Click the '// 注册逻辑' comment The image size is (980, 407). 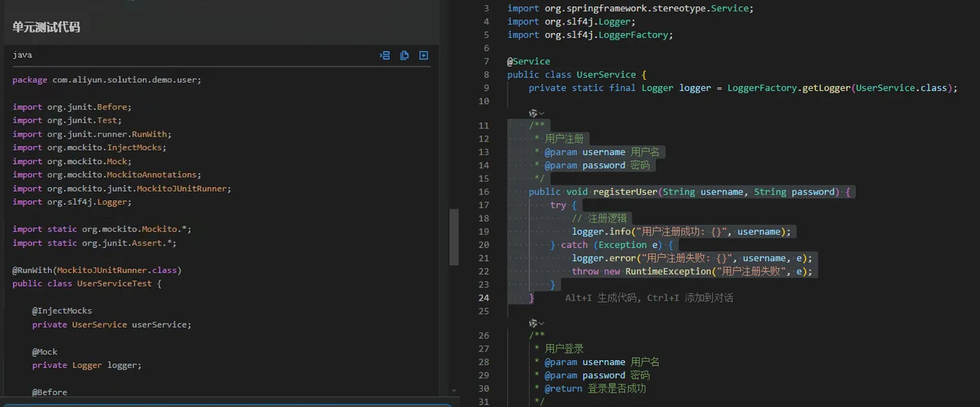600,219
